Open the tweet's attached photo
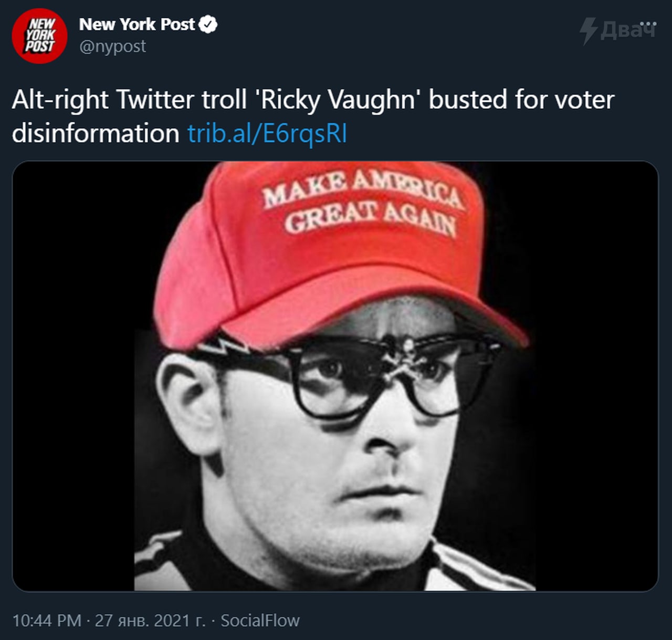Viewport: 672px width, 640px height. [x=335, y=376]
